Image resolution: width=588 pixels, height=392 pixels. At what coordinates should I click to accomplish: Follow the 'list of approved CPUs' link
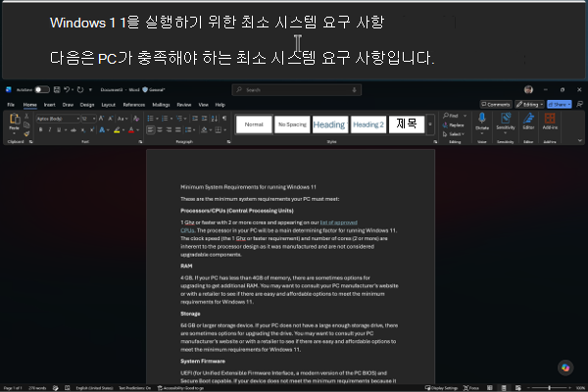click(338, 222)
